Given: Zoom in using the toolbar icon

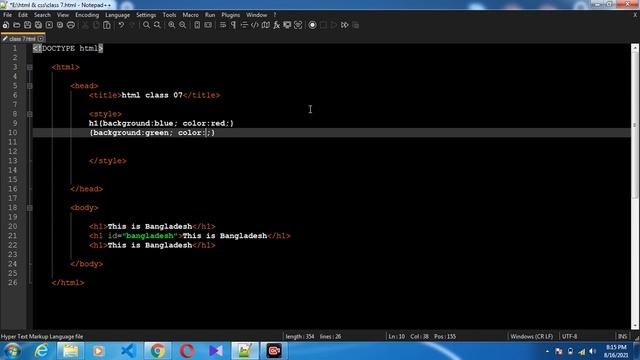Looking at the screenshot, I should pos(172,25).
